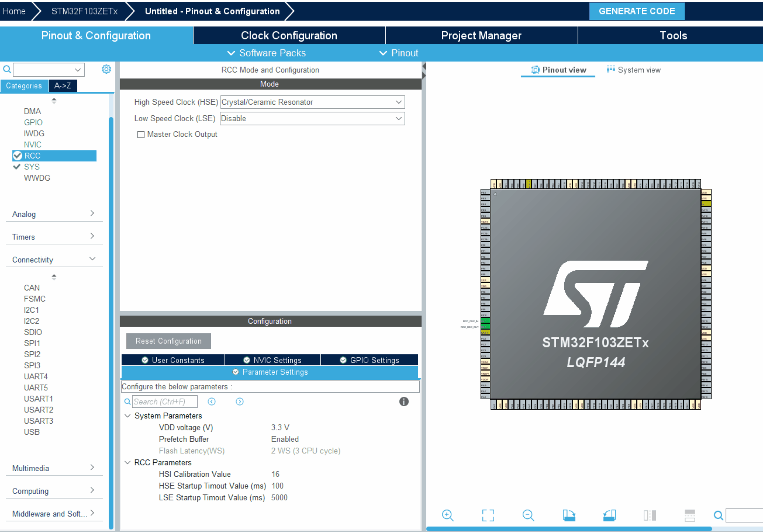This screenshot has height=532, width=763.
Task: Click the green RCC_OSC_IN pin on chip
Action: [x=485, y=321]
